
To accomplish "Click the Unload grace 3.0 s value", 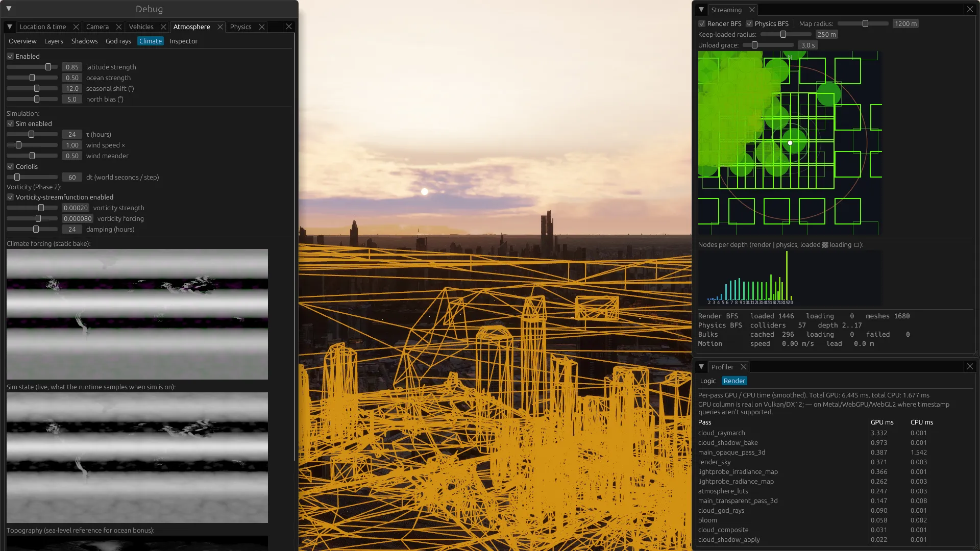I will (x=808, y=45).
